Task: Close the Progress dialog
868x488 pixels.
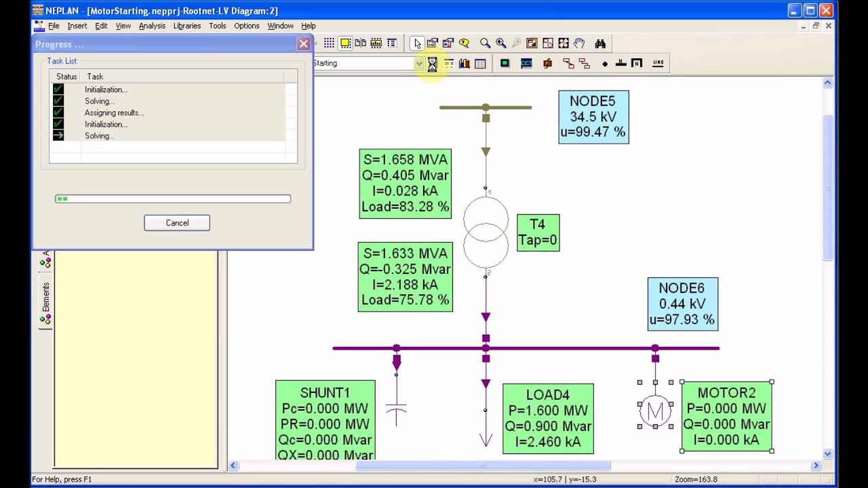Action: point(303,44)
